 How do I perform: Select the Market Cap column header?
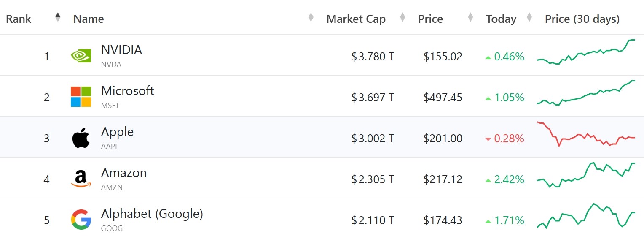coord(356,19)
